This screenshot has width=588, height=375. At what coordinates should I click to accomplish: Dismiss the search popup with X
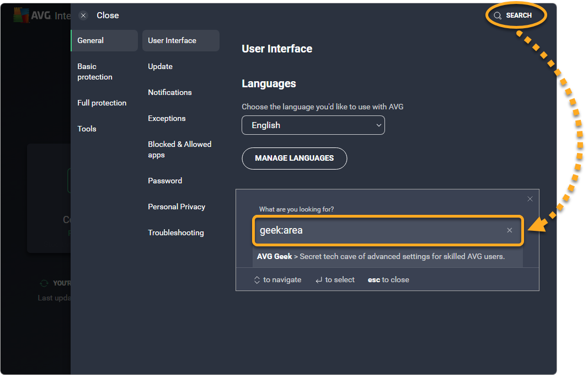click(530, 199)
